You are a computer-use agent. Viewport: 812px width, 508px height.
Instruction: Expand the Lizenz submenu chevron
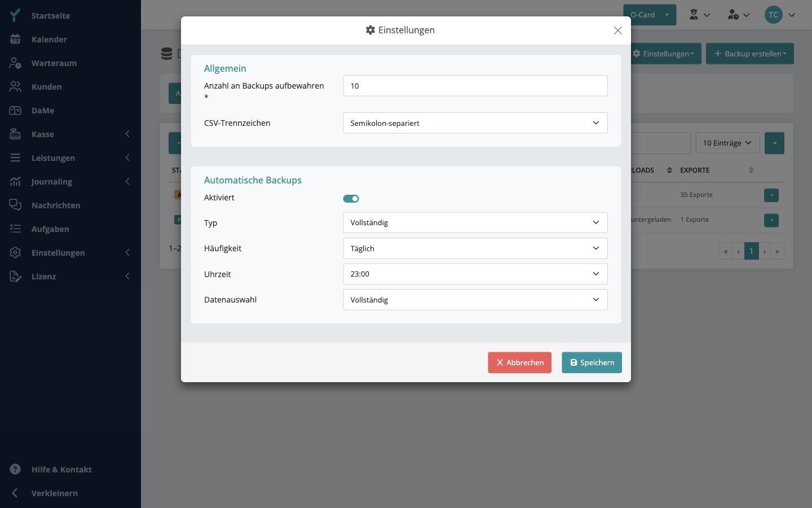(127, 277)
